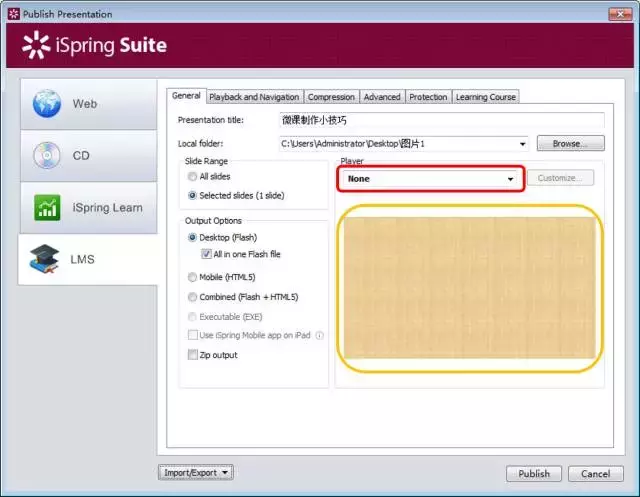Choose Selected slides (1 slide) option
The width and height of the screenshot is (640, 497).
coord(192,195)
